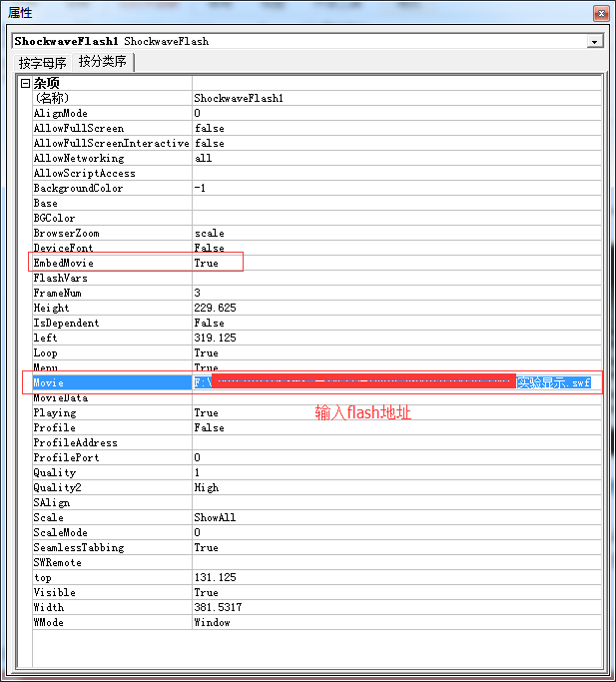
Task: Select the SAlign property
Action: point(112,503)
